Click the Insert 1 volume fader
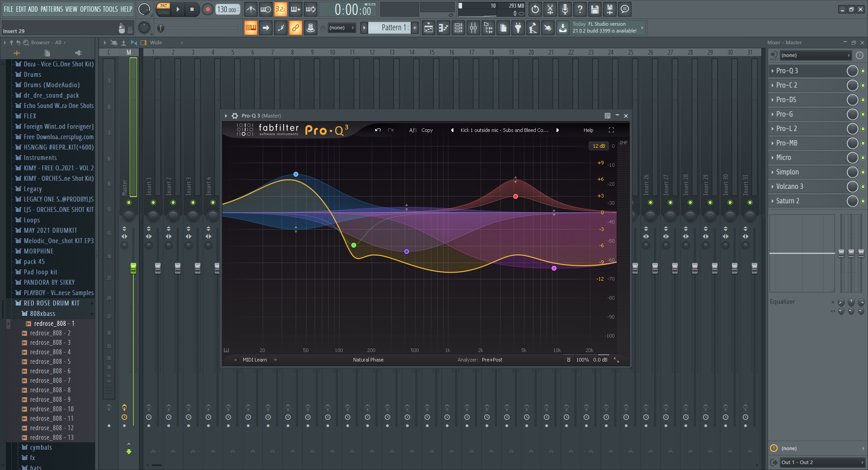Viewport: 868px width, 470px height. (158, 268)
